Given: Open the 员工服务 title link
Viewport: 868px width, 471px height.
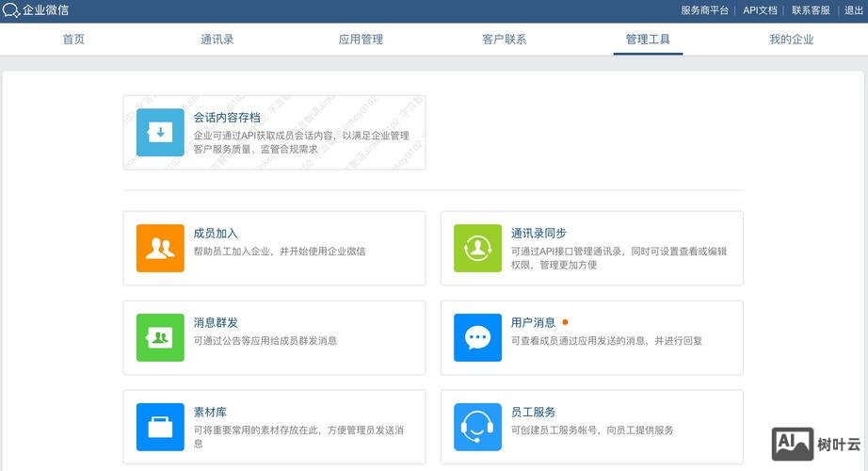Looking at the screenshot, I should (533, 413).
